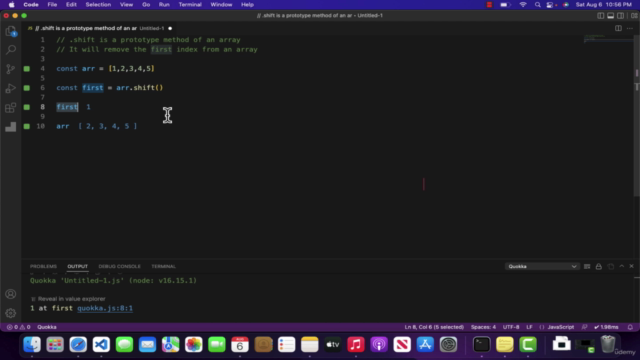Open Finder from the Dock
The image size is (640, 360).
(x=32, y=344)
